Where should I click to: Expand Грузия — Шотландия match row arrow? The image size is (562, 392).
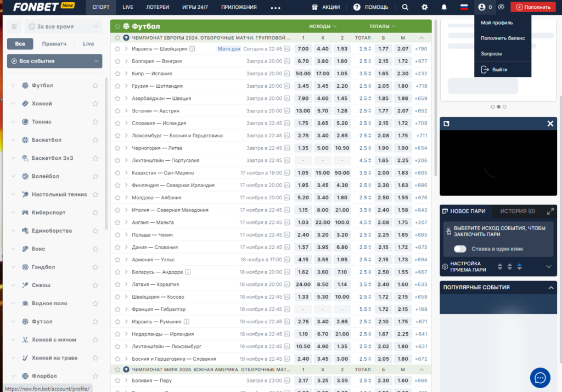126,86
